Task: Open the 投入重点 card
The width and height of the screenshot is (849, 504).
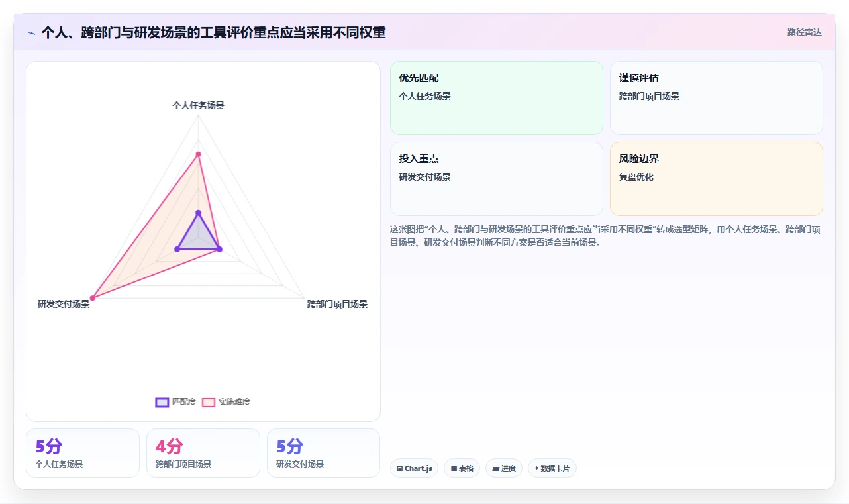Action: (497, 179)
